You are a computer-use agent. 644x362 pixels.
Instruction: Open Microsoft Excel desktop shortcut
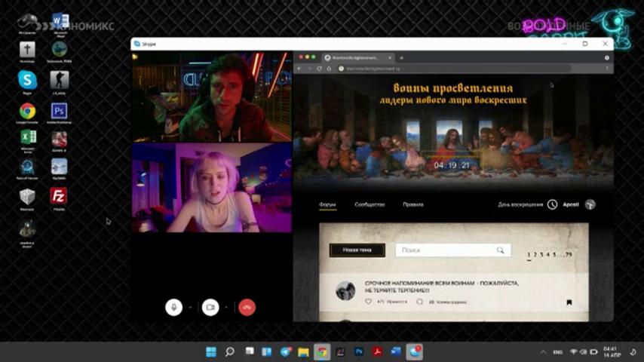click(x=29, y=137)
